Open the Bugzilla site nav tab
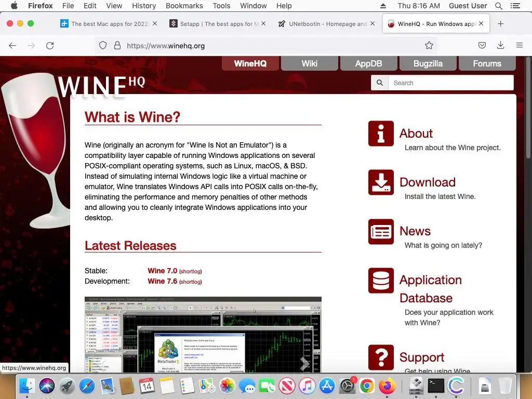 click(x=428, y=63)
